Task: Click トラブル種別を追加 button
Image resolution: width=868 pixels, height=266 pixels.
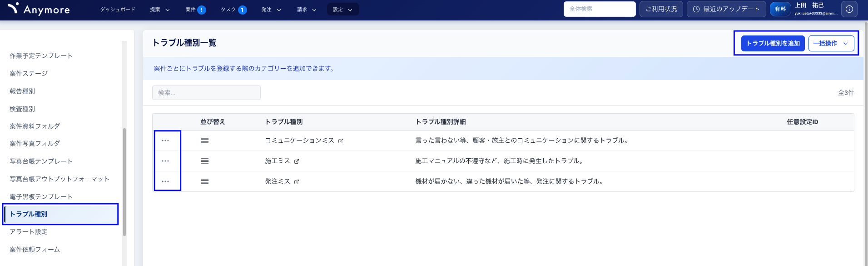Action: [773, 43]
